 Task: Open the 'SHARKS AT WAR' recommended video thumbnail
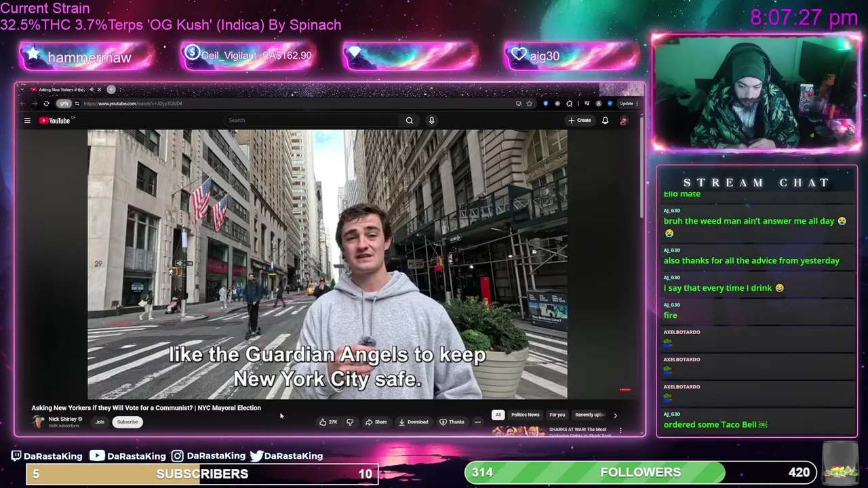coord(519,431)
